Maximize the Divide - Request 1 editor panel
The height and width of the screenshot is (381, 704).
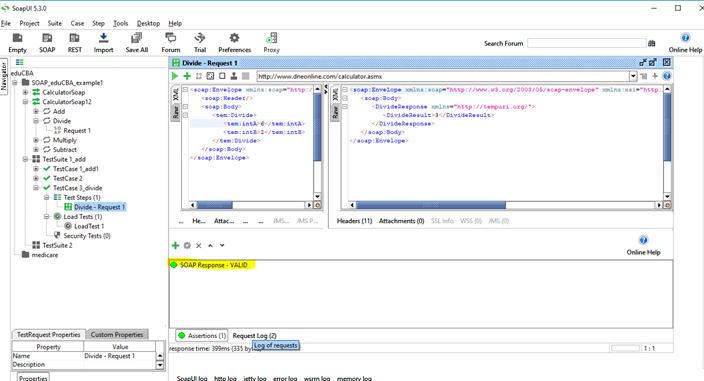tap(653, 62)
